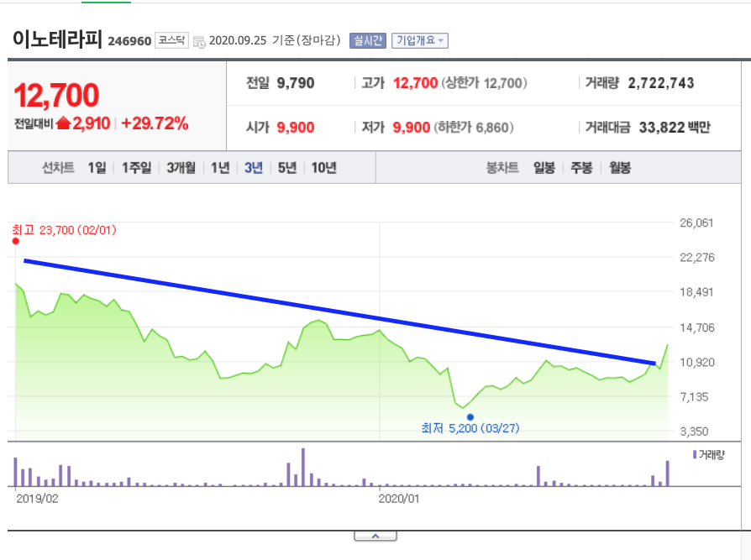Click the purple 거래량 legend marker
The image size is (751, 560).
pyautogui.click(x=695, y=454)
